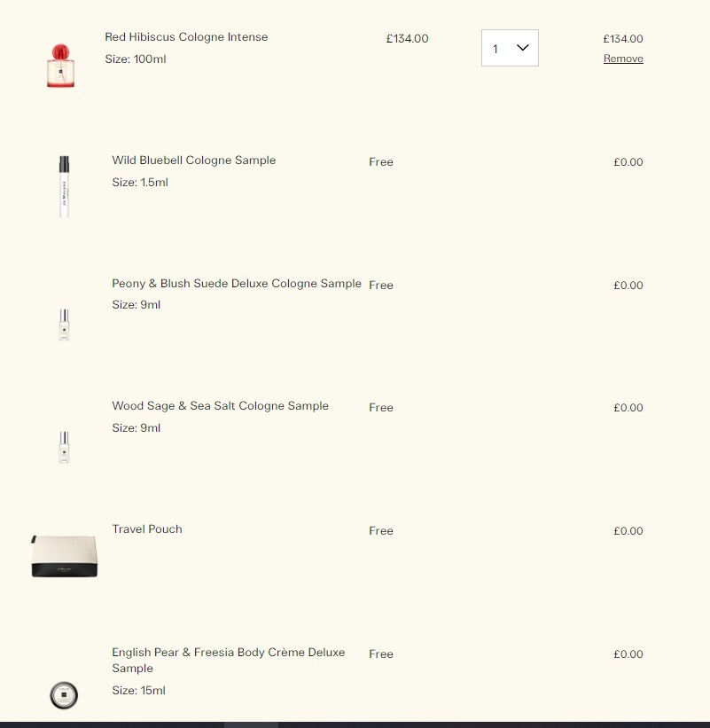
Task: Click the Free label for Travel Pouch
Action: (381, 530)
